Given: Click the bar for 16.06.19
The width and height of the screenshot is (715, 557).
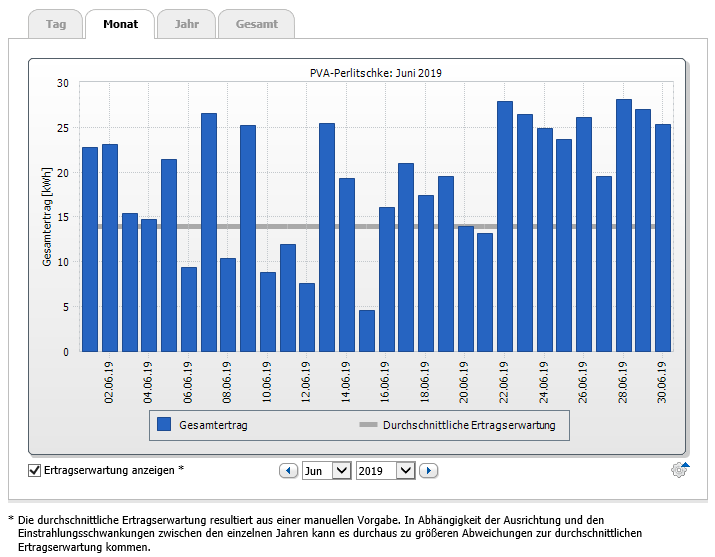Looking at the screenshot, I should click(387, 279).
